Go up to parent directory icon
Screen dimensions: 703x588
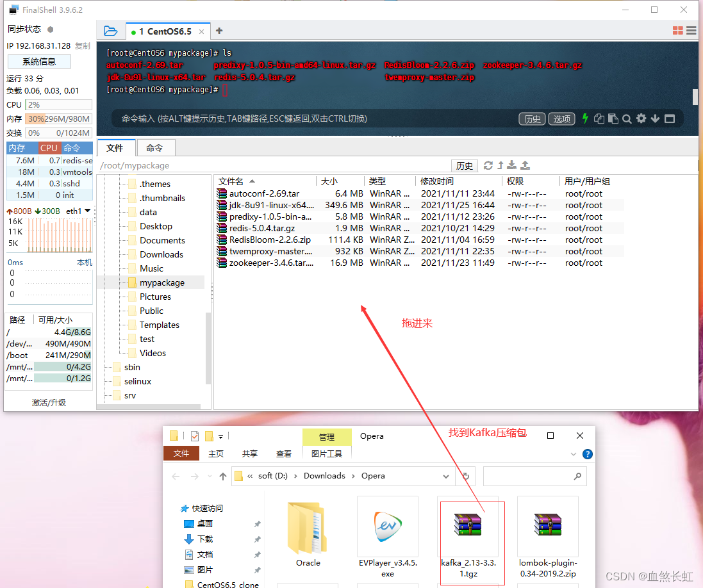click(x=500, y=165)
